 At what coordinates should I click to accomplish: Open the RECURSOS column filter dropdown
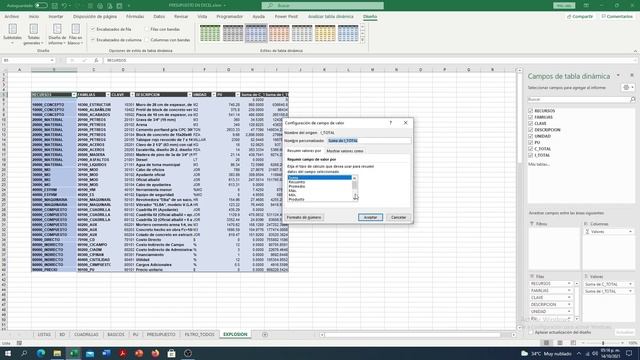pos(74,95)
